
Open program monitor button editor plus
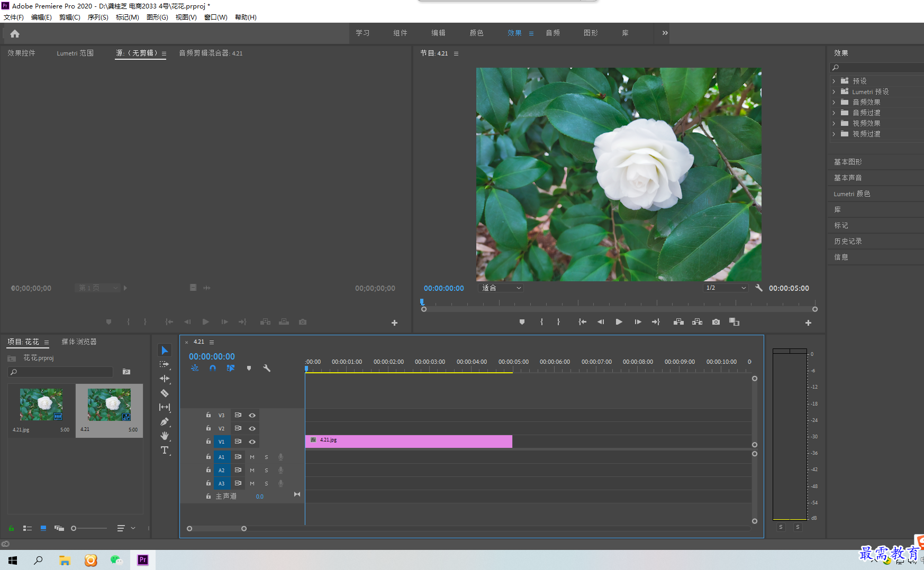(808, 323)
